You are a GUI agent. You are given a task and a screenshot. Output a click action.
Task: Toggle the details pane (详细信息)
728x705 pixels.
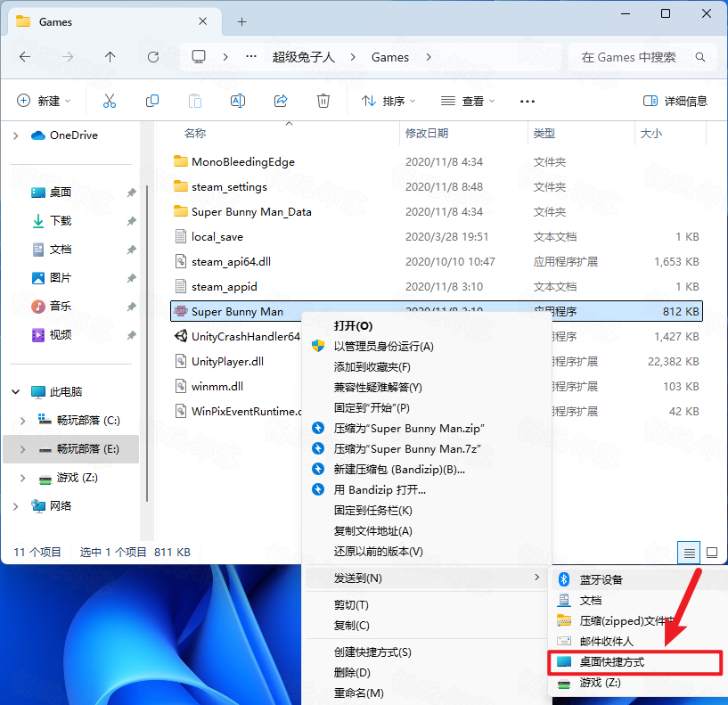click(x=675, y=101)
